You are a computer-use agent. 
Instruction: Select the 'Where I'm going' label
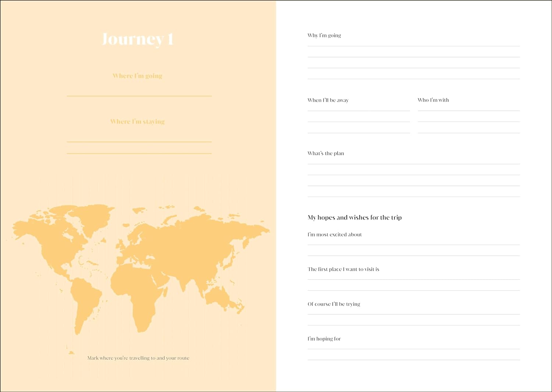pyautogui.click(x=137, y=76)
